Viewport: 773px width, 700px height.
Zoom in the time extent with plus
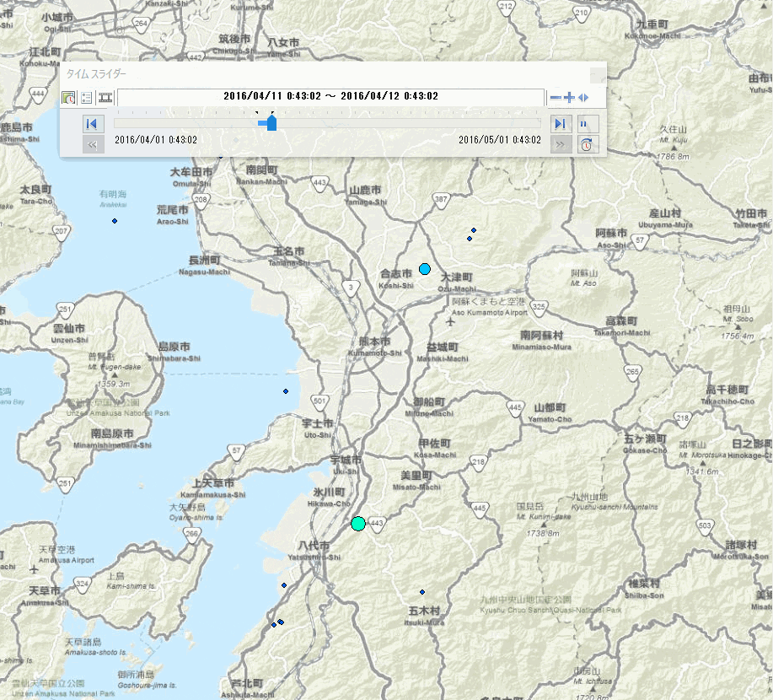coord(569,98)
